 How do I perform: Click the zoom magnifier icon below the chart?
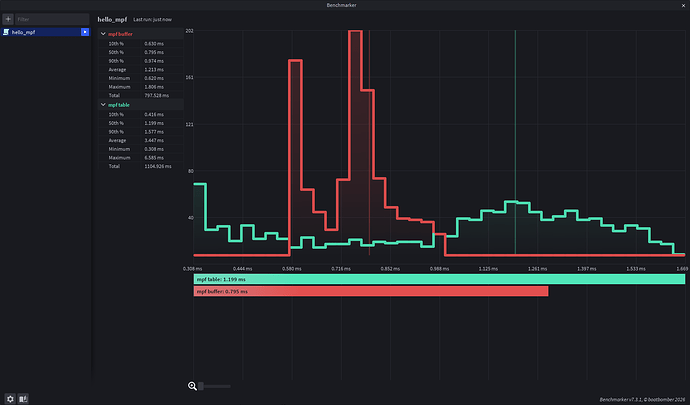[x=192, y=386]
